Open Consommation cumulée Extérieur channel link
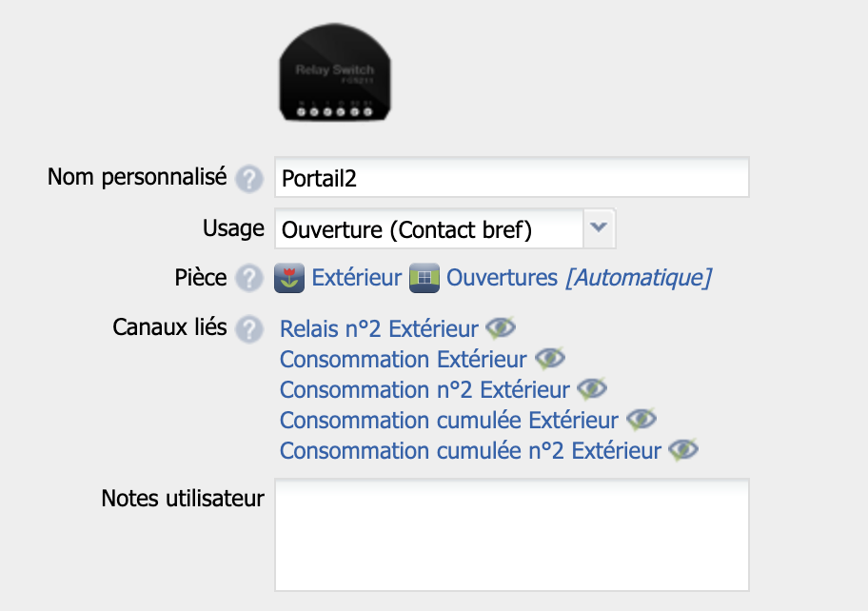The image size is (868, 611). [x=448, y=421]
